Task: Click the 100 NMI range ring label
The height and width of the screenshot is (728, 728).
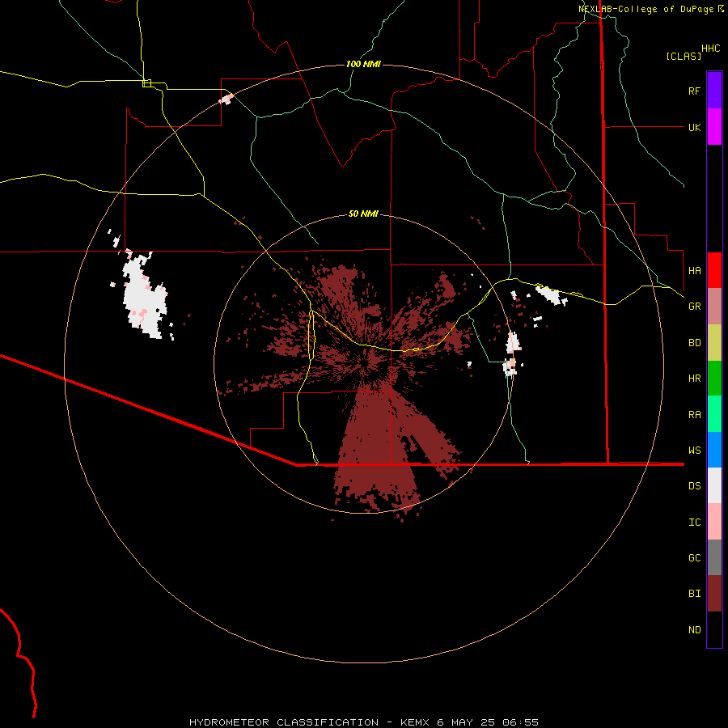Action: (363, 64)
